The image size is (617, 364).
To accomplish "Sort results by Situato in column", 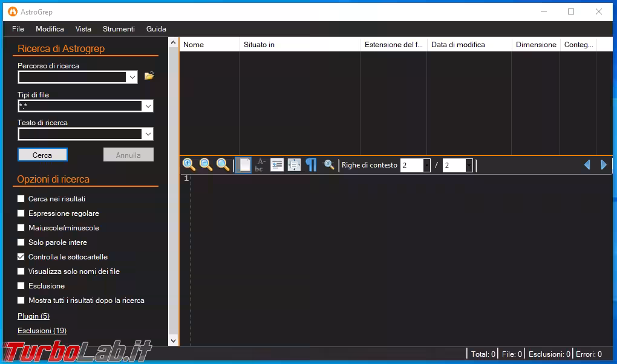I will tap(300, 45).
